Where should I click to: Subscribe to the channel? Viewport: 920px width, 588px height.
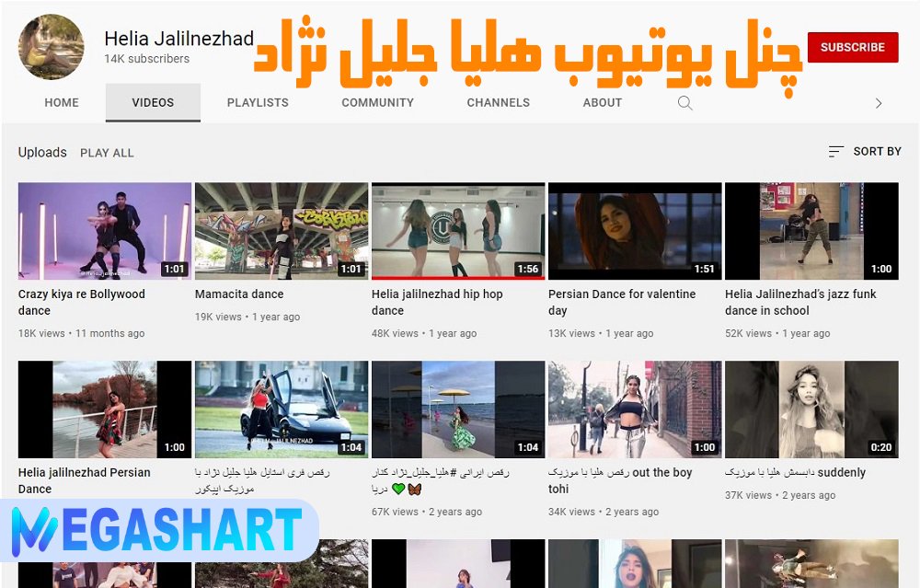click(x=853, y=47)
